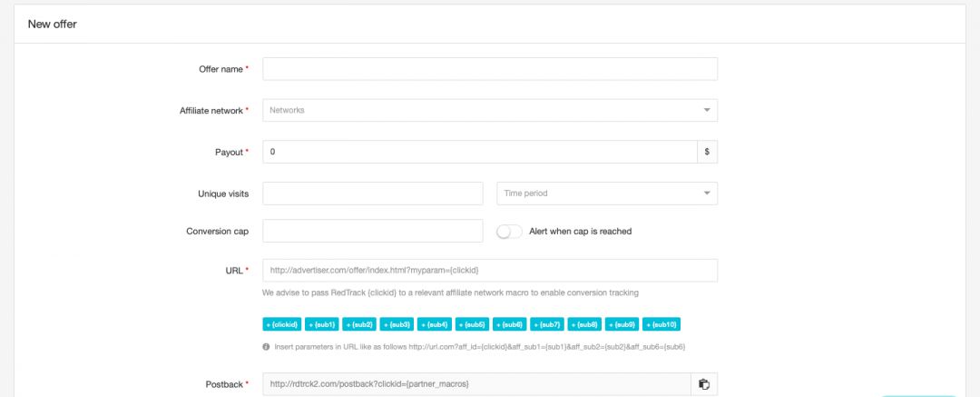The width and height of the screenshot is (980, 397).
Task: Add the {sub4} parameter button
Action: click(x=435, y=324)
